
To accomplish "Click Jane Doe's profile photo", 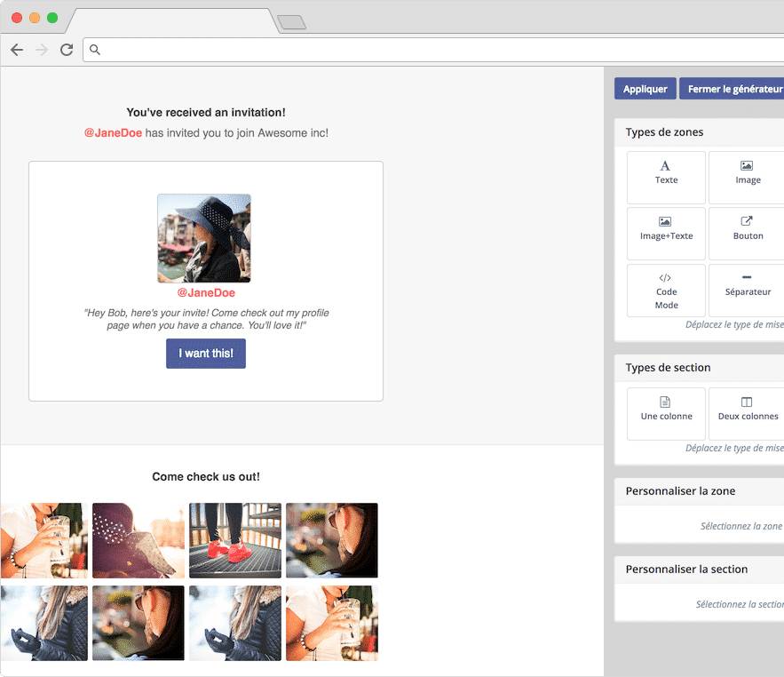I will tap(204, 238).
